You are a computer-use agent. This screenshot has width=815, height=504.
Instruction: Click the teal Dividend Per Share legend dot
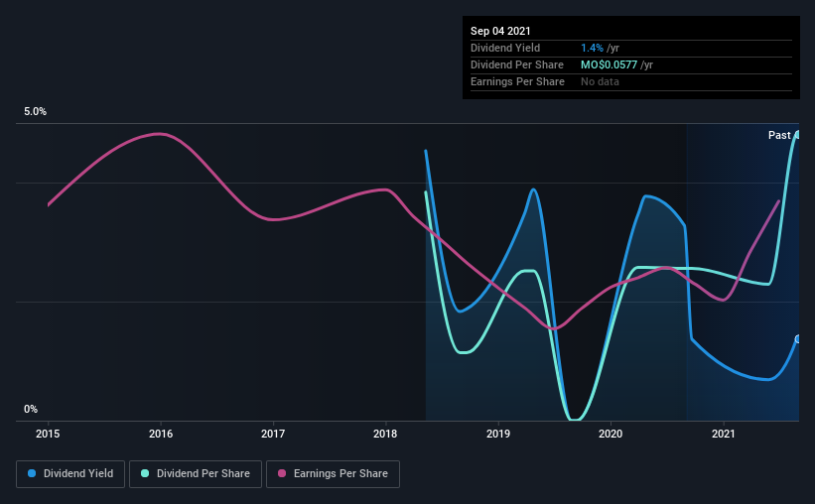point(145,473)
